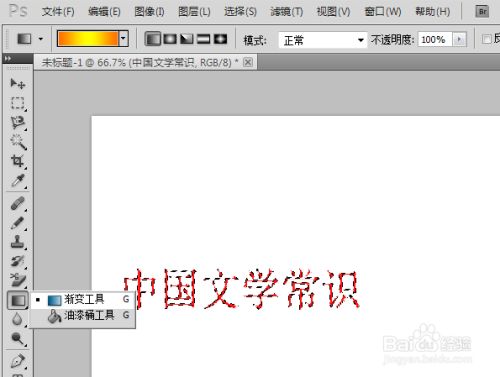Tick the reverse gradient checkbox

[486, 39]
